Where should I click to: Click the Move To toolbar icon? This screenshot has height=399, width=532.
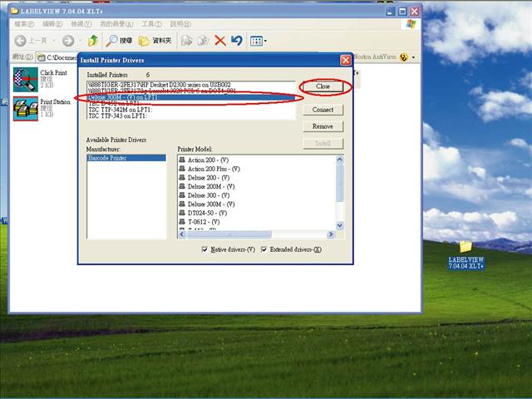click(x=186, y=41)
